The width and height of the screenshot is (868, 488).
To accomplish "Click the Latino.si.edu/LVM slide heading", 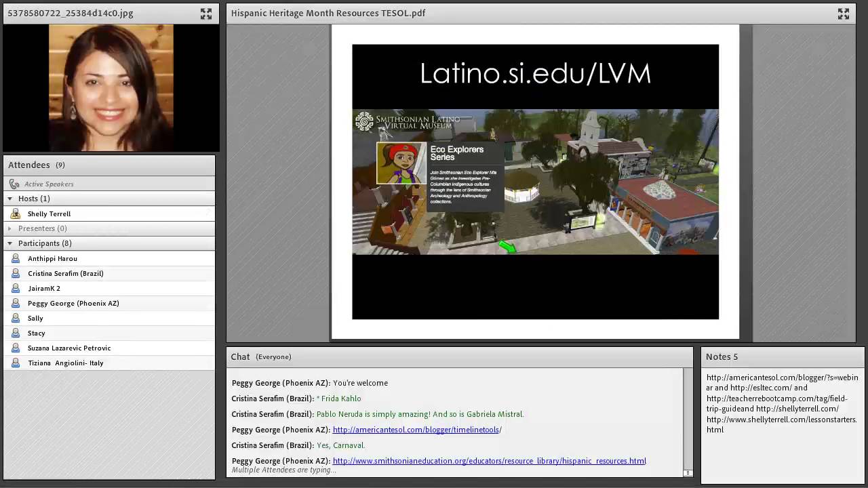I will click(535, 74).
